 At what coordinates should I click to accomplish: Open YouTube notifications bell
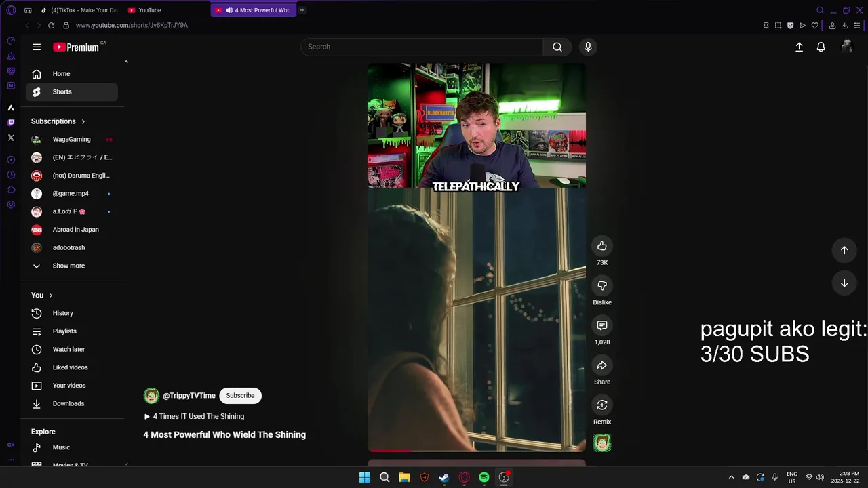(821, 47)
